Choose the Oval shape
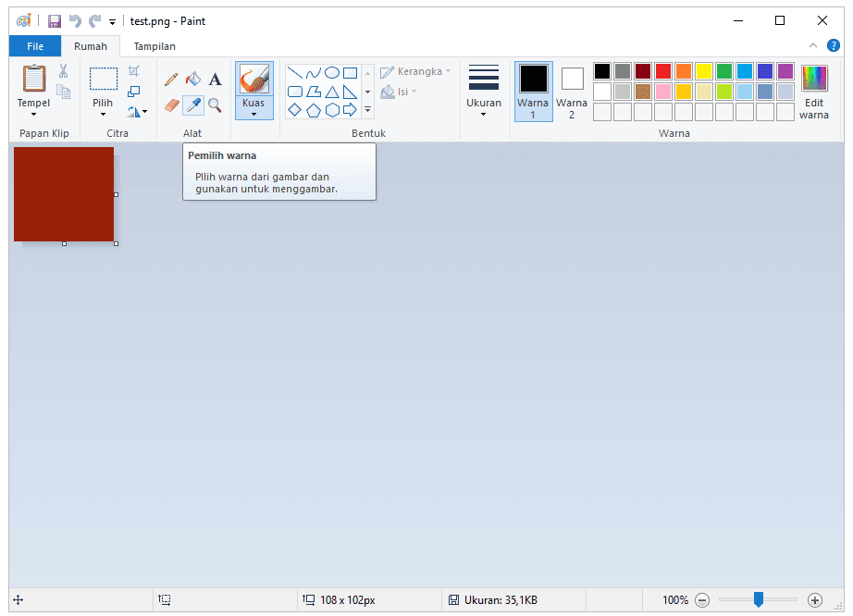 pyautogui.click(x=332, y=72)
